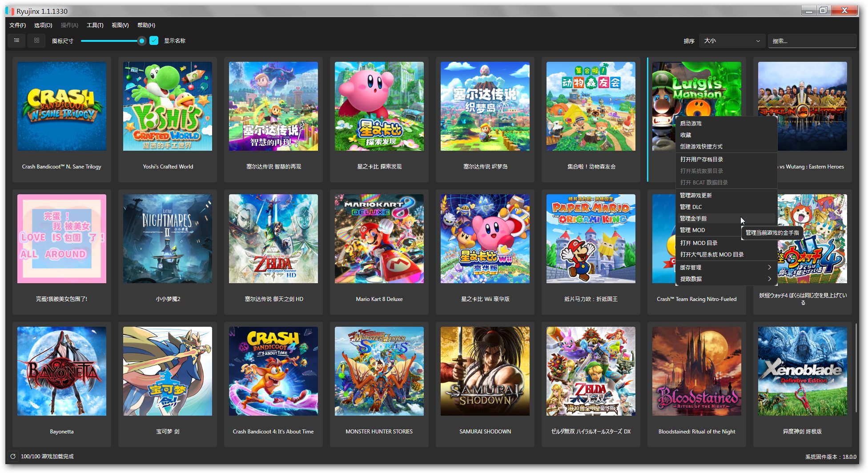This screenshot has height=473, width=868.
Task: Open the sort order dropdown
Action: point(732,40)
